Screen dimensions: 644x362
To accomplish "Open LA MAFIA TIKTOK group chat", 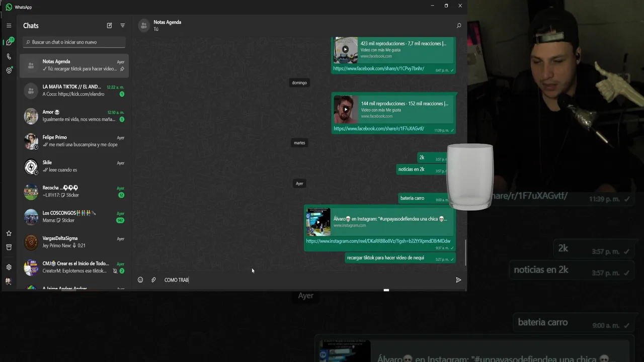I will point(74,90).
